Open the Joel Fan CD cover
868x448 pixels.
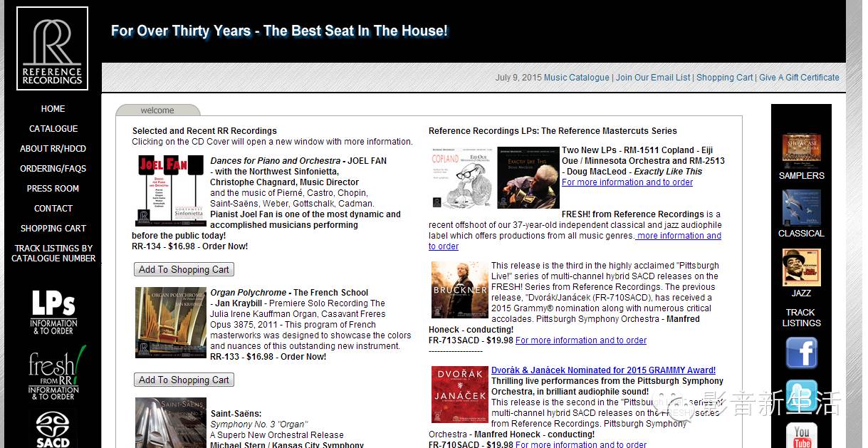pos(171,191)
